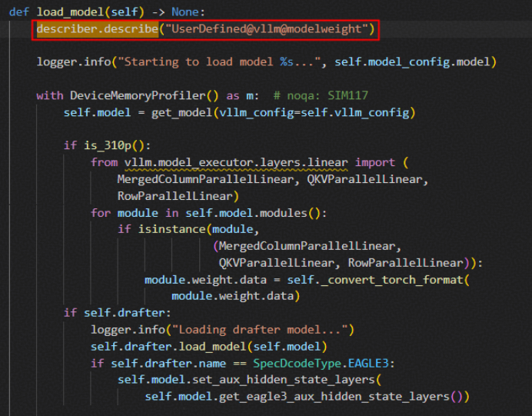The width and height of the screenshot is (532, 416).
Task: Click RowParallelLinear) ending the import
Action: [178, 196]
